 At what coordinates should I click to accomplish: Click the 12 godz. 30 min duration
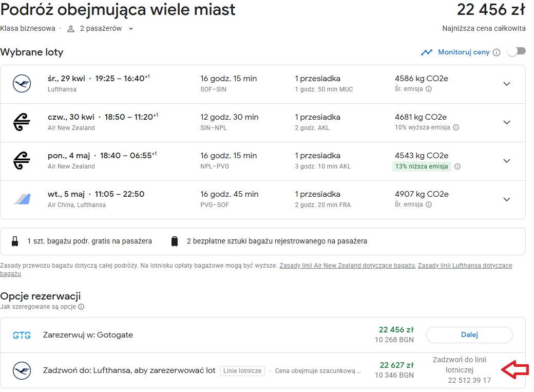point(229,117)
